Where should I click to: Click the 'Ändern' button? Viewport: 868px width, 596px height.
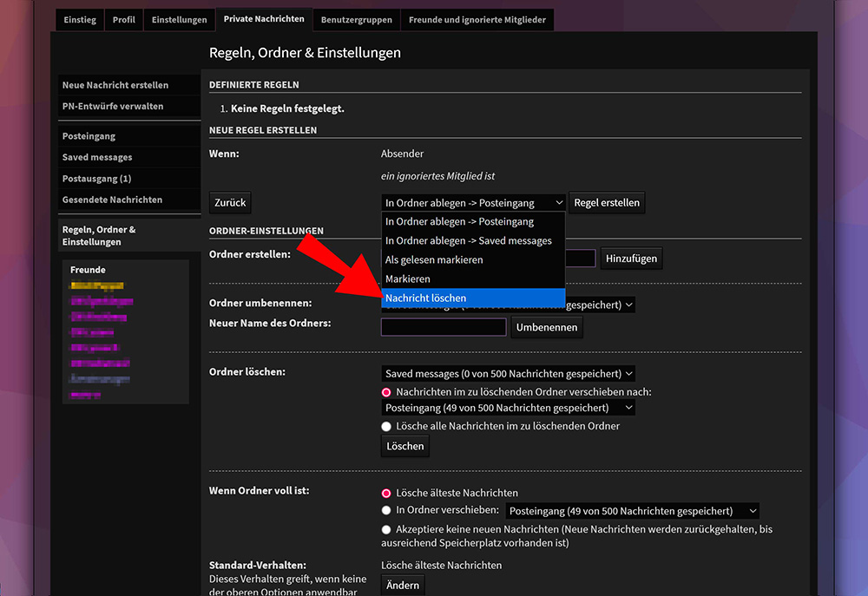(403, 586)
